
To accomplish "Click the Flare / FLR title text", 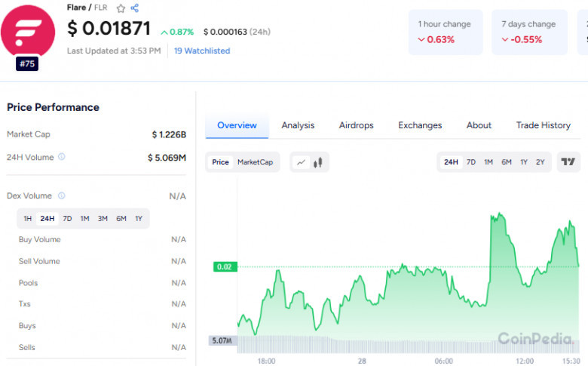I will [x=87, y=8].
